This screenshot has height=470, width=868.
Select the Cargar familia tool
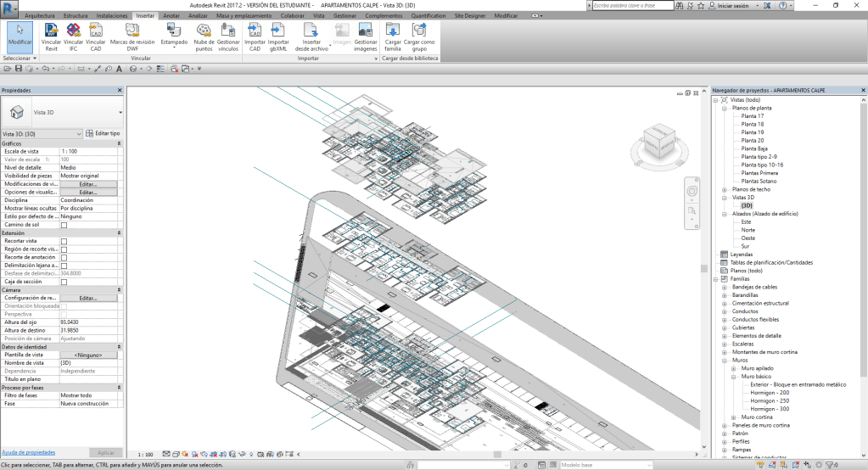393,31
